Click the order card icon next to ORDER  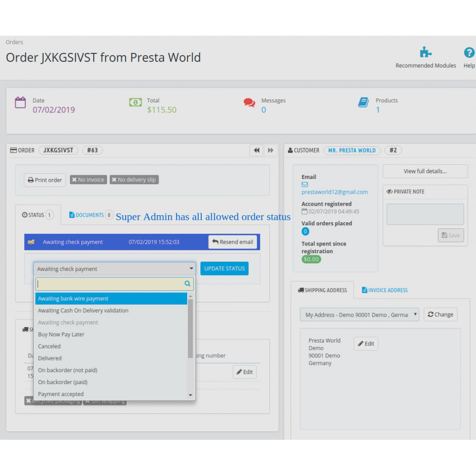coord(13,150)
